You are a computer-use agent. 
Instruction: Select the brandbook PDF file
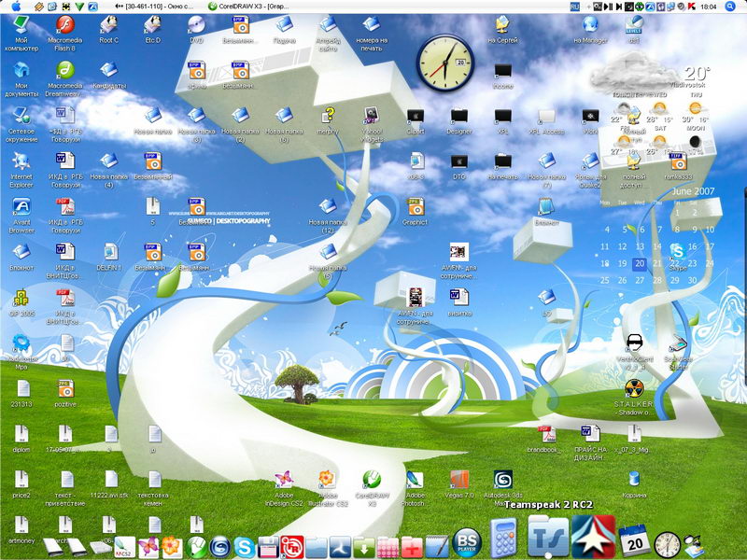coord(546,439)
